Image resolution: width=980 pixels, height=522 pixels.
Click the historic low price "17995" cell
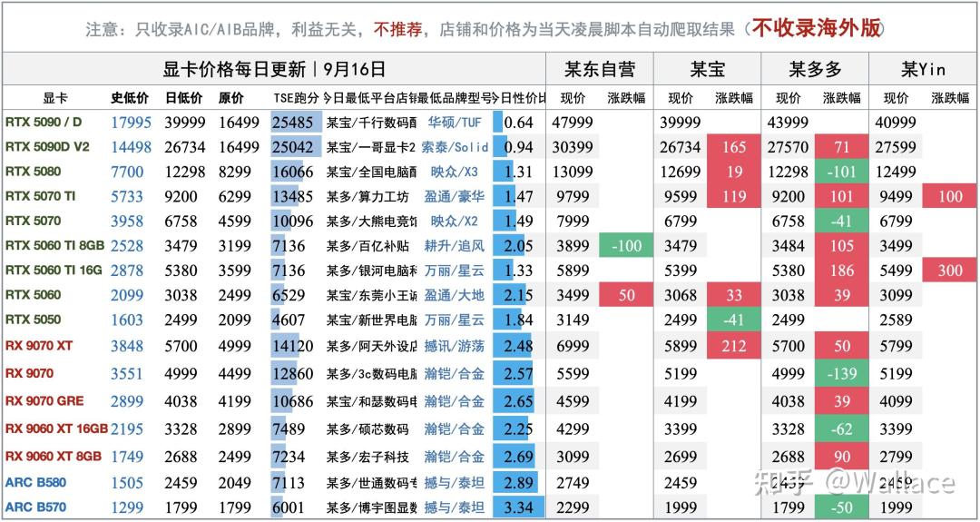(x=132, y=123)
